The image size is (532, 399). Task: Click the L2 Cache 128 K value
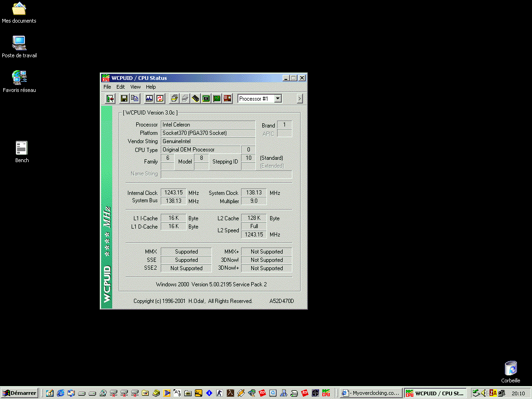point(254,218)
